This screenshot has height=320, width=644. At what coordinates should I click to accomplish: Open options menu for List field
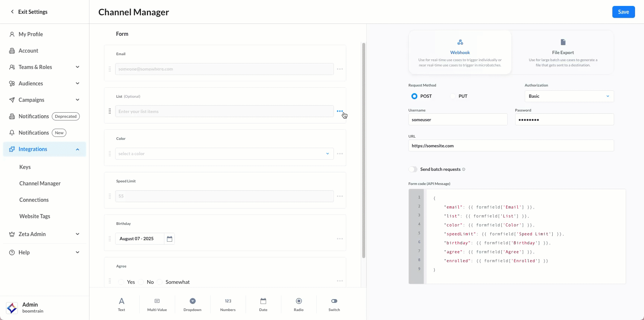tap(340, 111)
